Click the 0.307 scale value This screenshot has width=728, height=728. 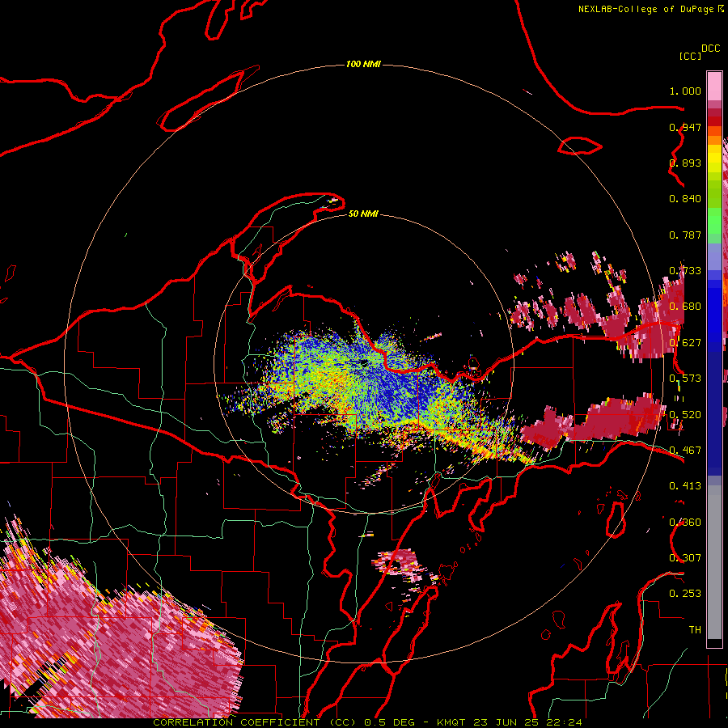tap(685, 557)
